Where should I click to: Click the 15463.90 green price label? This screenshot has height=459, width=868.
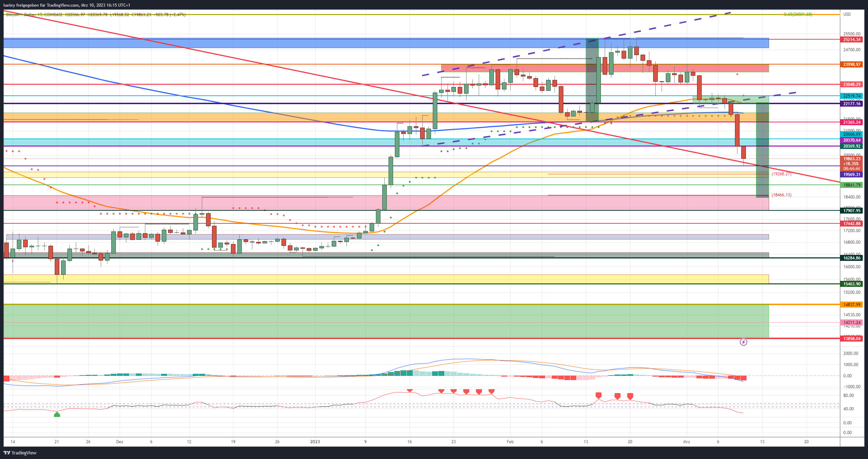(852, 284)
